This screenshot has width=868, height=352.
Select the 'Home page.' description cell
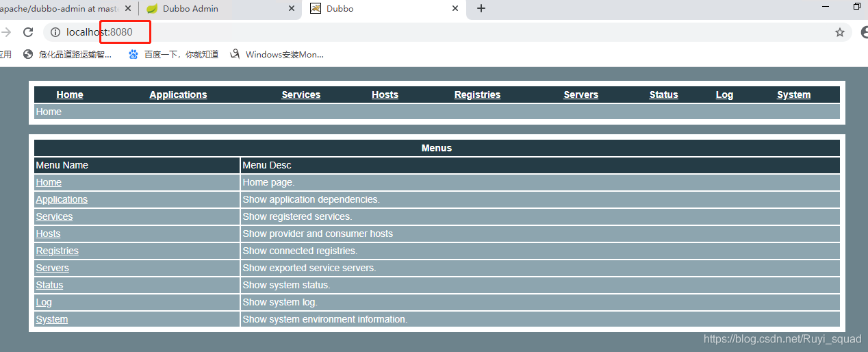click(x=540, y=182)
